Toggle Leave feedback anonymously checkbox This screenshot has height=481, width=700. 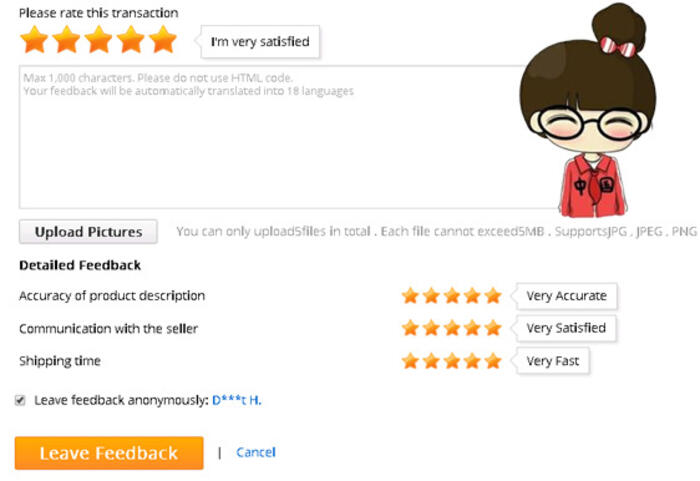click(21, 400)
